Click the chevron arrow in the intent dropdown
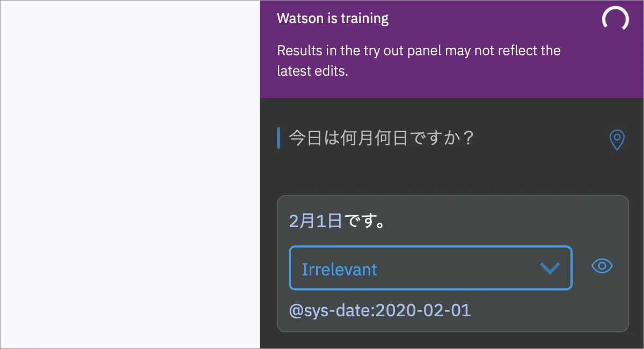644x349 pixels. pyautogui.click(x=550, y=268)
